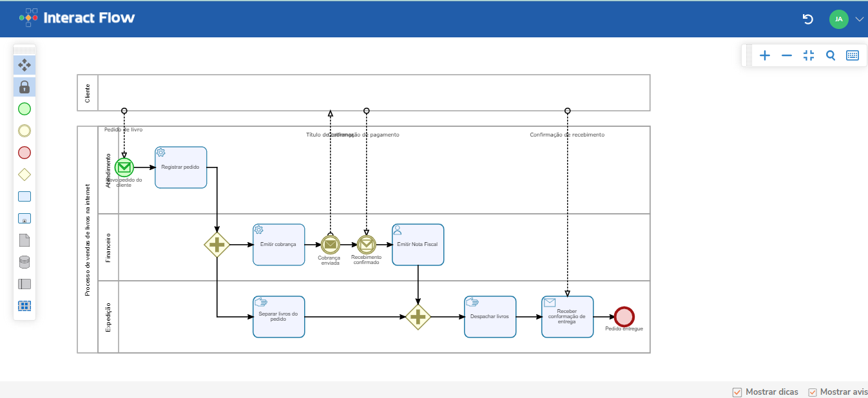The width and height of the screenshot is (868, 398).
Task: Open keyboard shortcuts from the toolbar
Action: click(853, 55)
